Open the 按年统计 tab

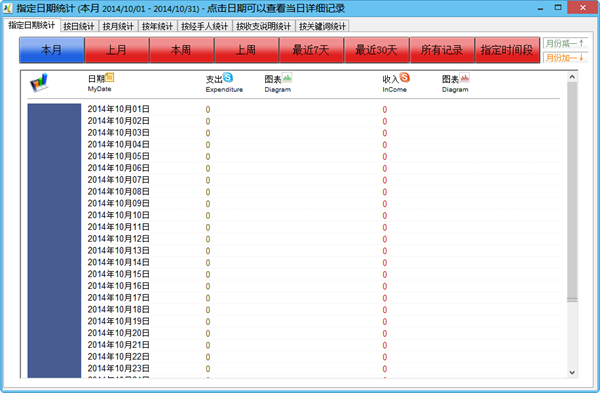(157, 26)
